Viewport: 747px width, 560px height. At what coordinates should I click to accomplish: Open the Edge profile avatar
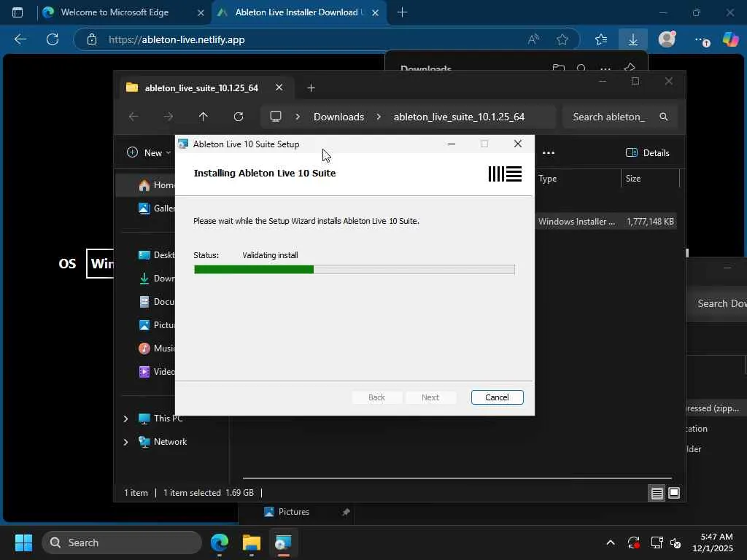point(667,39)
